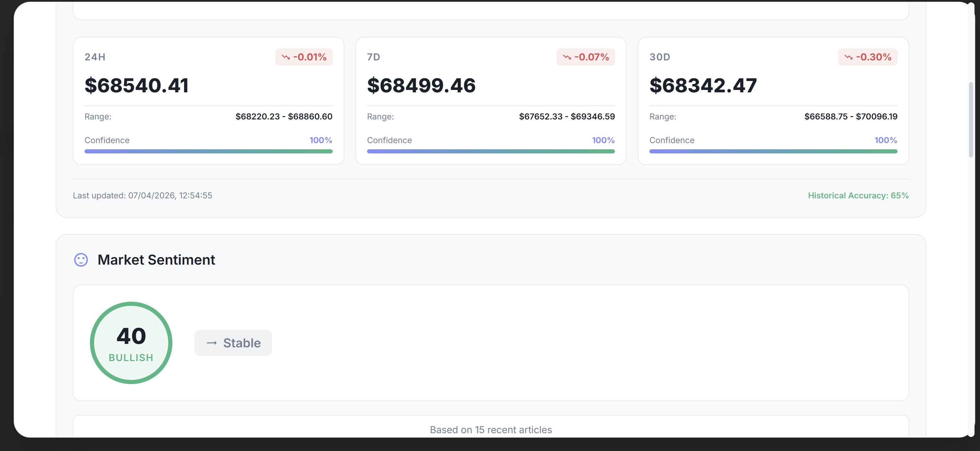Click Based on 15 recent articles text
This screenshot has width=980, height=451.
click(491, 430)
